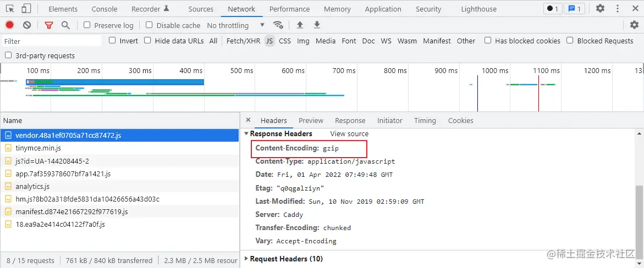644x268 pixels.
Task: Check Blocked Requests checkbox
Action: (x=570, y=40)
